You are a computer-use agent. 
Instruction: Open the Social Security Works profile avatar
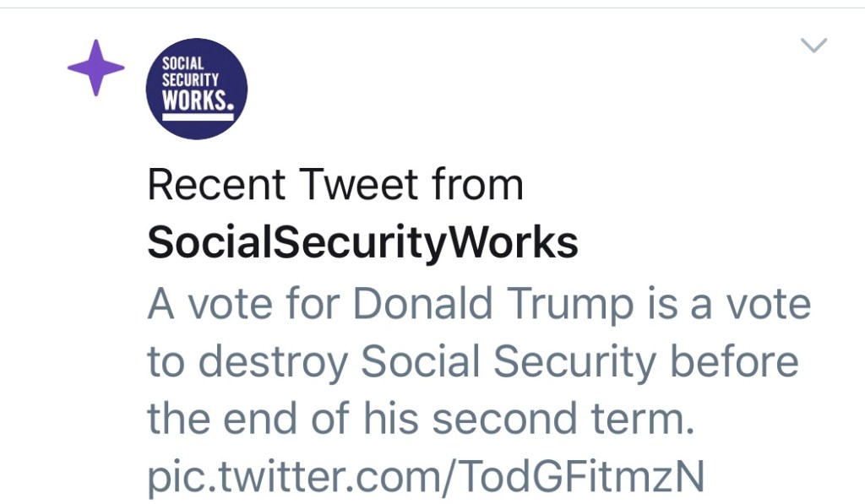[x=197, y=89]
